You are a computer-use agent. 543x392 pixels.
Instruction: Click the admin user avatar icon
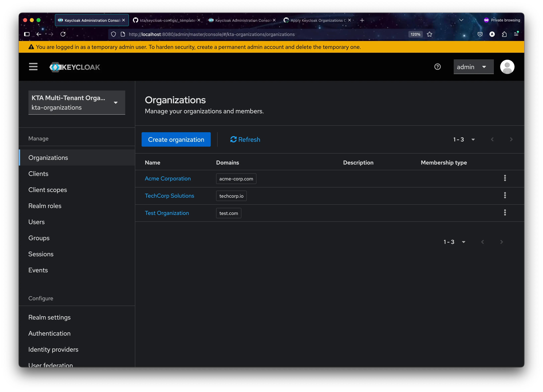point(507,67)
